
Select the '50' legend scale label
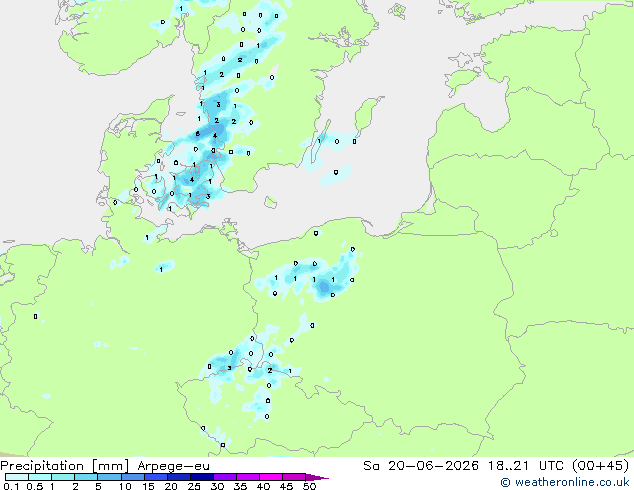pos(309,486)
